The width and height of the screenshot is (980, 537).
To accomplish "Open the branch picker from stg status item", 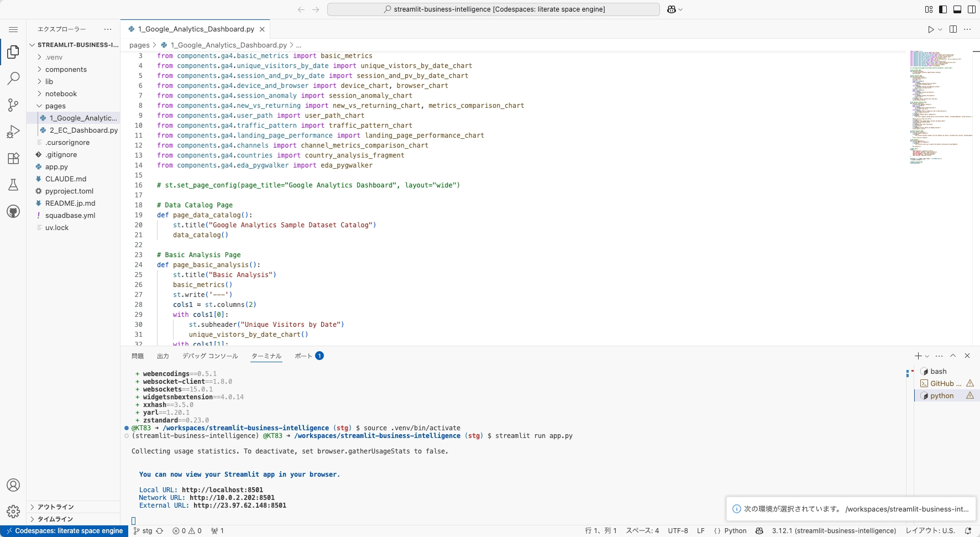I will (x=143, y=531).
